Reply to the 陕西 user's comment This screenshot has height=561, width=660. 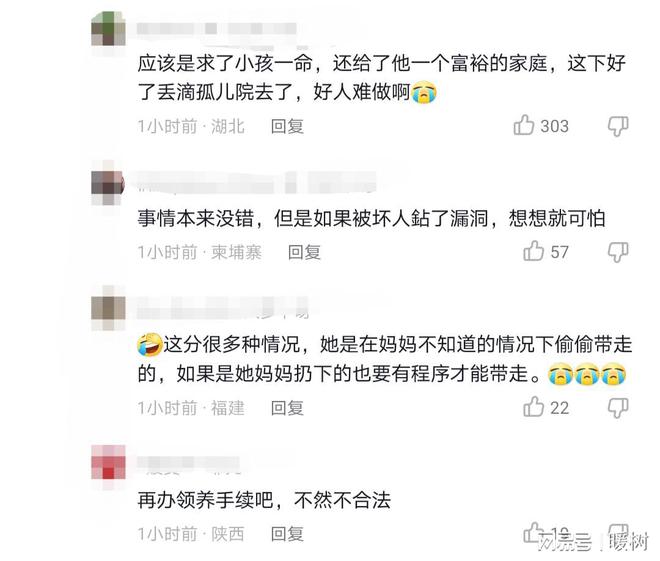pyautogui.click(x=287, y=534)
